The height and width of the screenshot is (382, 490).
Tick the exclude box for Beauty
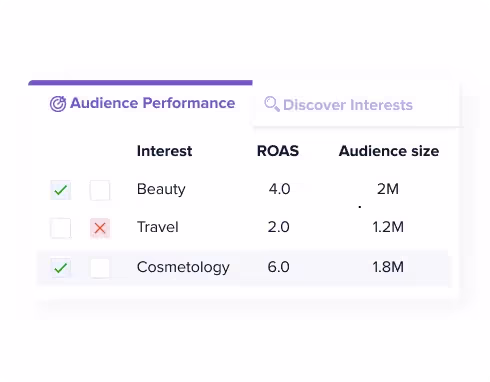click(x=100, y=190)
